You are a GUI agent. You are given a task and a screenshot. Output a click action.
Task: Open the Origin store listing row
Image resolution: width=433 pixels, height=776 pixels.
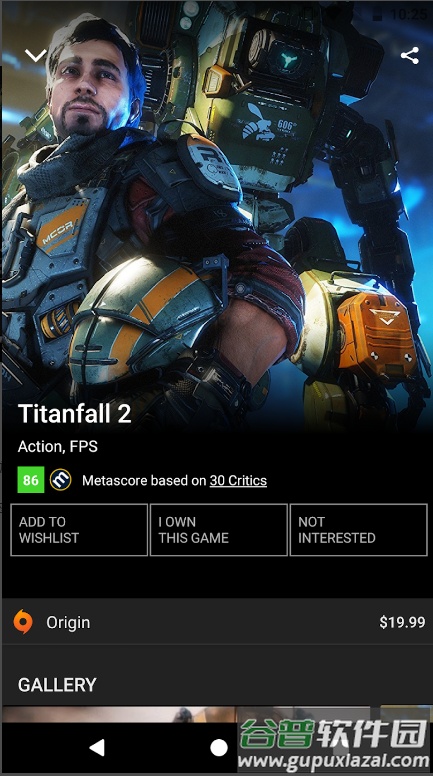[x=216, y=622]
